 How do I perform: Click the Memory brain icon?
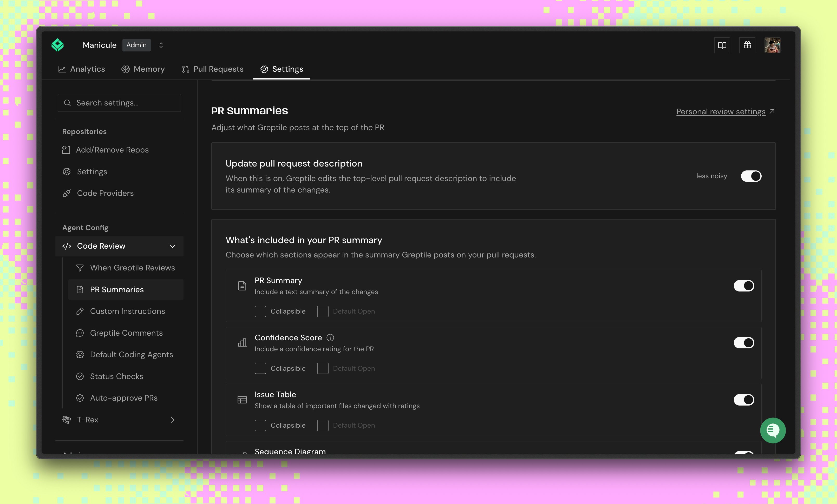[x=126, y=69]
